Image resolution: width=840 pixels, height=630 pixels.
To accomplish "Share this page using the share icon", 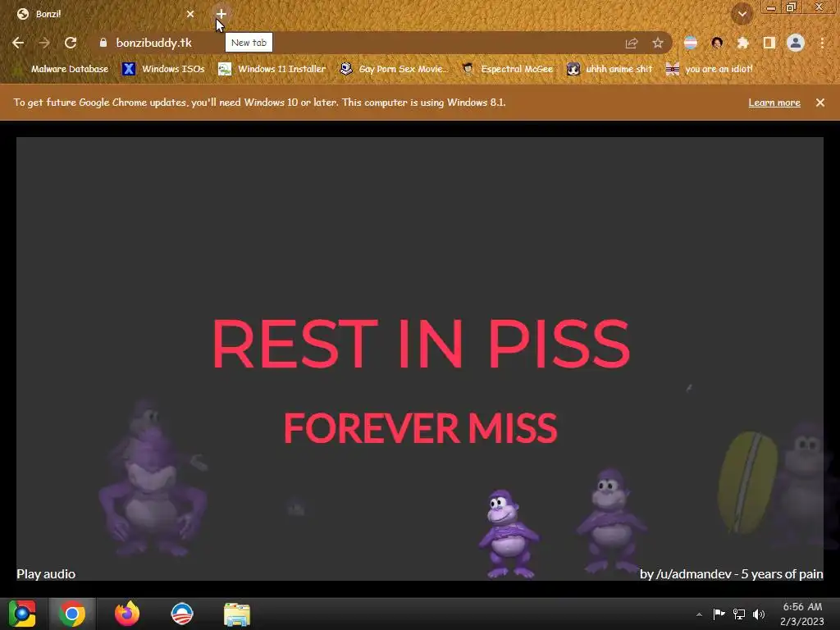I will (632, 43).
